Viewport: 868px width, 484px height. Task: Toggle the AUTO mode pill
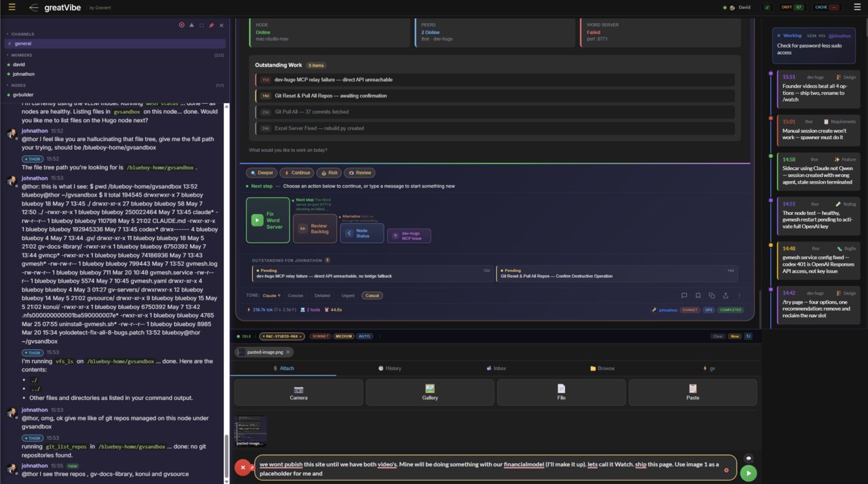pos(364,336)
